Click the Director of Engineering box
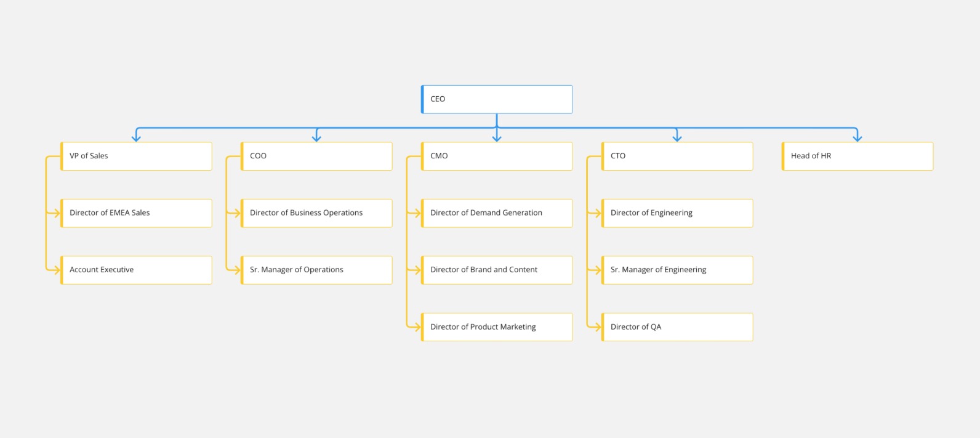980x438 pixels. [677, 213]
